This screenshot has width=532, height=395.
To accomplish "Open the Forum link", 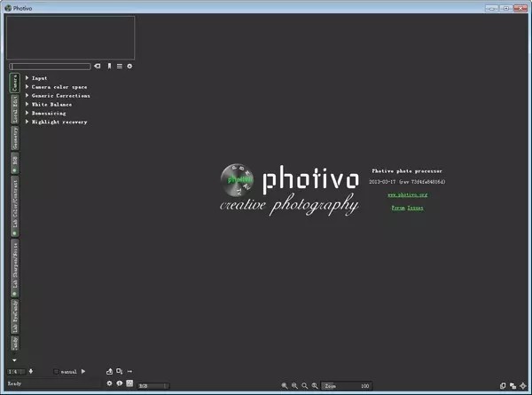I will pos(398,208).
